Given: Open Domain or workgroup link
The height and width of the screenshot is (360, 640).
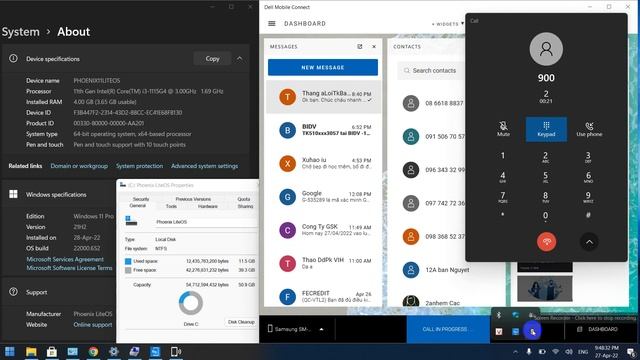Looking at the screenshot, I should click(79, 166).
